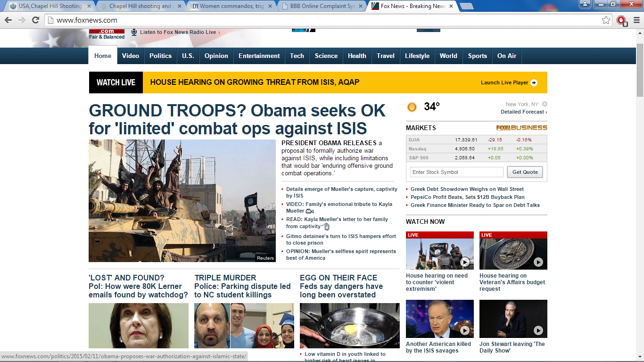
Task: Open 'OPINION: Mueller's selfless spirit' link
Action: click(341, 255)
